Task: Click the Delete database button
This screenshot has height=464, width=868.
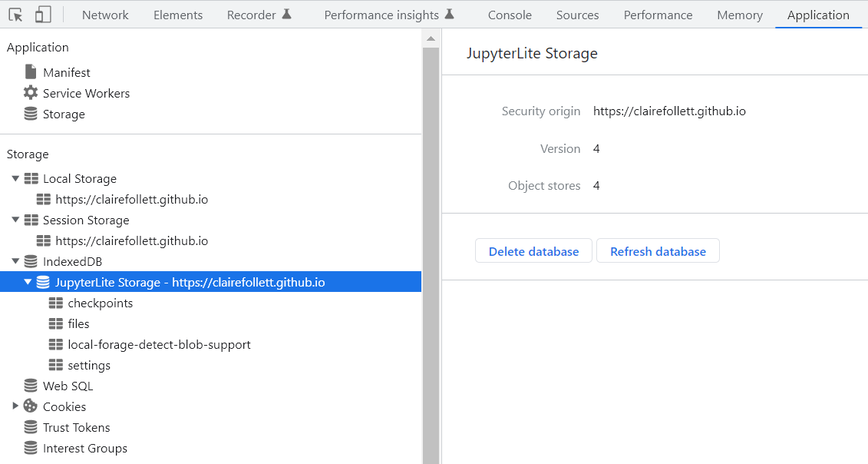Action: 533,251
